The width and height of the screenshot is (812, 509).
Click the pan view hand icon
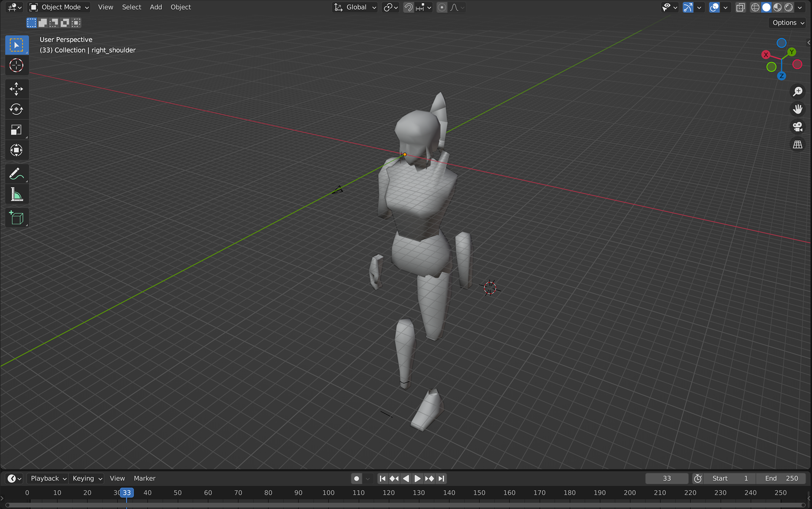click(x=798, y=109)
